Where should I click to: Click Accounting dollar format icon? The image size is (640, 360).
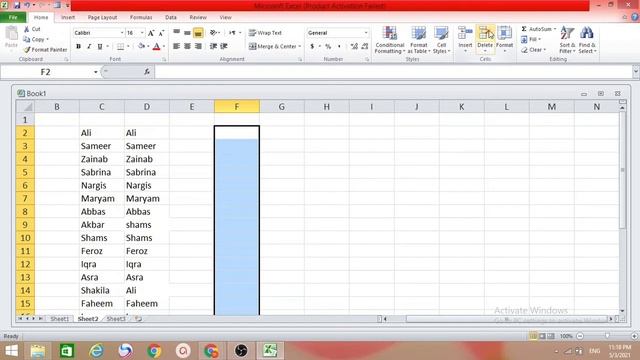pos(312,47)
